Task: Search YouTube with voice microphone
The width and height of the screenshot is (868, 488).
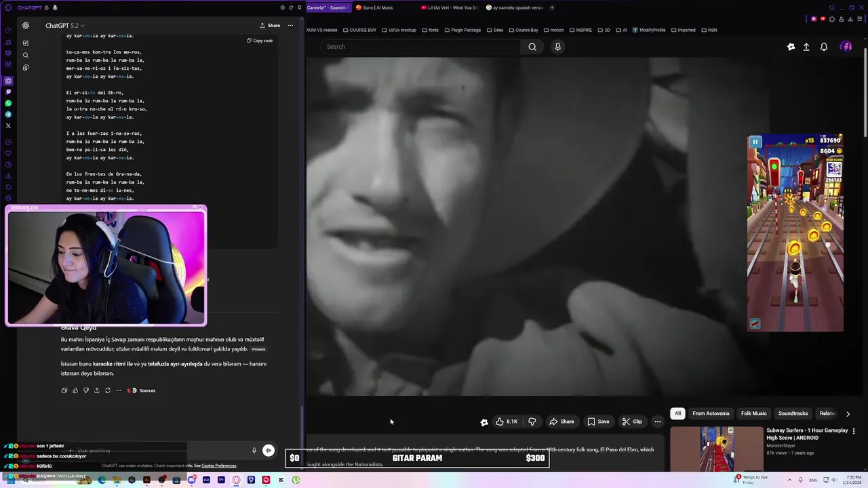Action: click(x=557, y=47)
